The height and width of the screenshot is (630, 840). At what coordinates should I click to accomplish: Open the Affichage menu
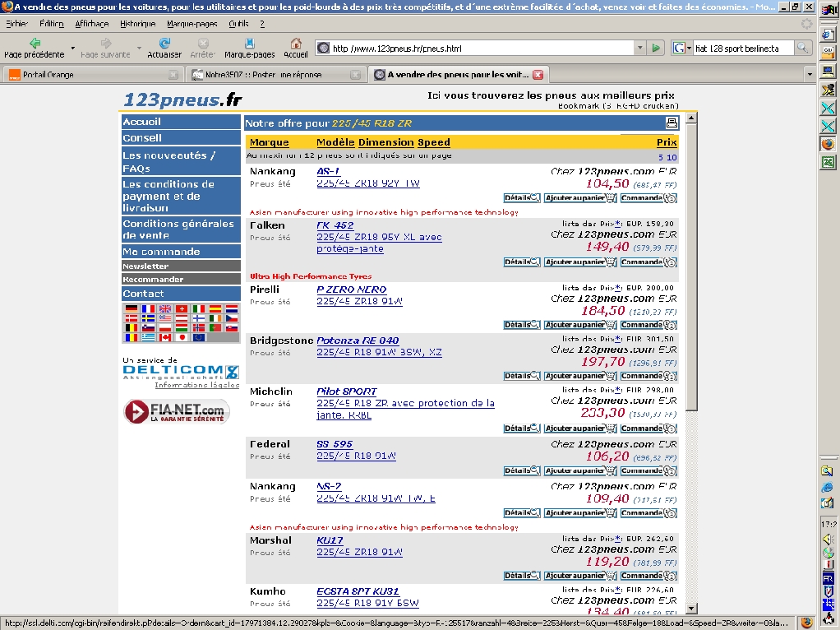[91, 24]
